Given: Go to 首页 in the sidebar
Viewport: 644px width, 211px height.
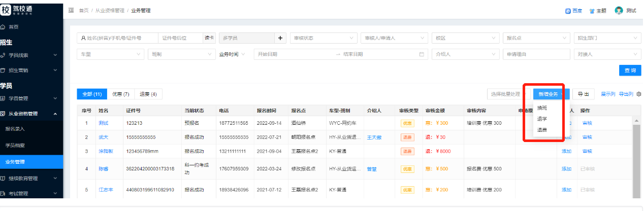Looking at the screenshot, I should click(x=31, y=26).
